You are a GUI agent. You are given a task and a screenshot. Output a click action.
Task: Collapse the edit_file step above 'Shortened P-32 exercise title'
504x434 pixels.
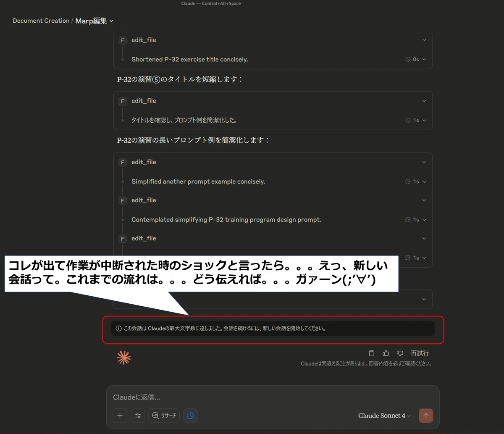coord(424,40)
